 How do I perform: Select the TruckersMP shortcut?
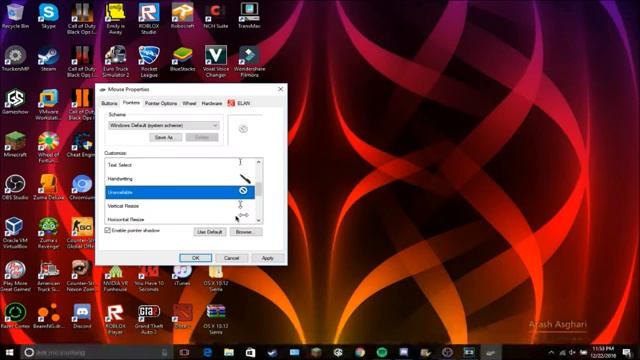coord(15,59)
